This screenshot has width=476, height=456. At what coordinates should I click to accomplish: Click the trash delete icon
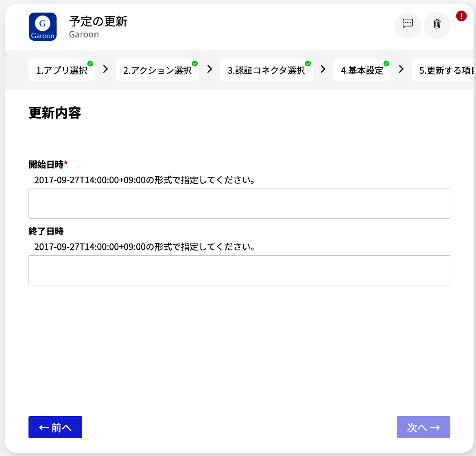pos(437,25)
